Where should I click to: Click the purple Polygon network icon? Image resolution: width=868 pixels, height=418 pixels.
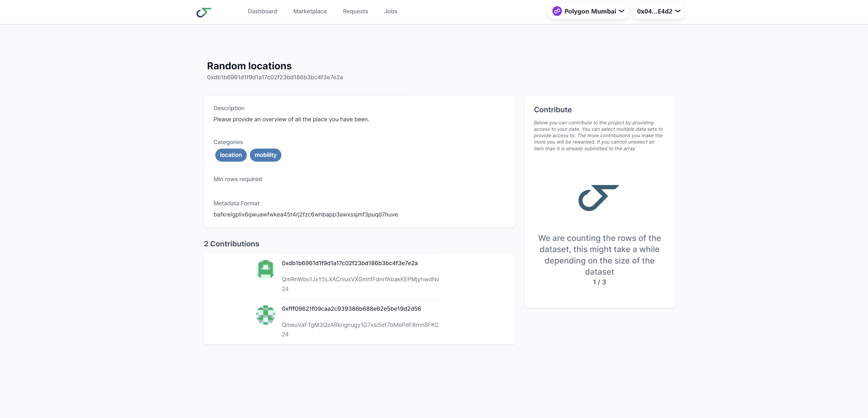coord(557,11)
